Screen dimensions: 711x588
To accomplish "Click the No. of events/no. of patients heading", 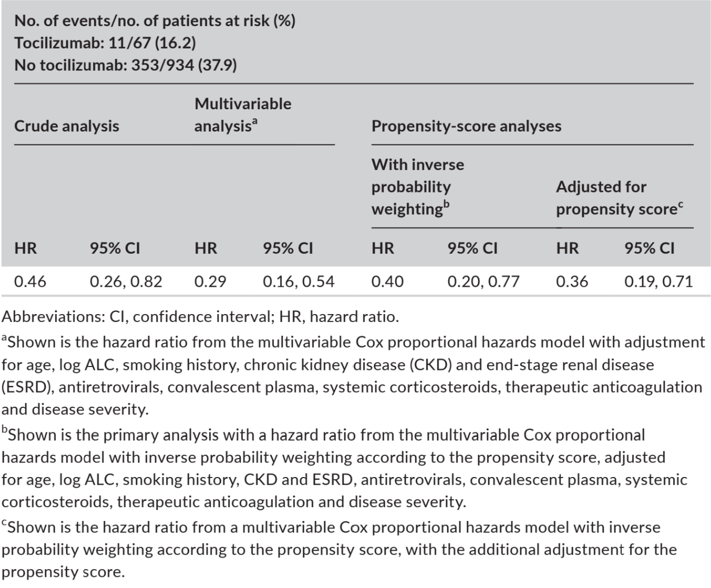I will [x=155, y=21].
